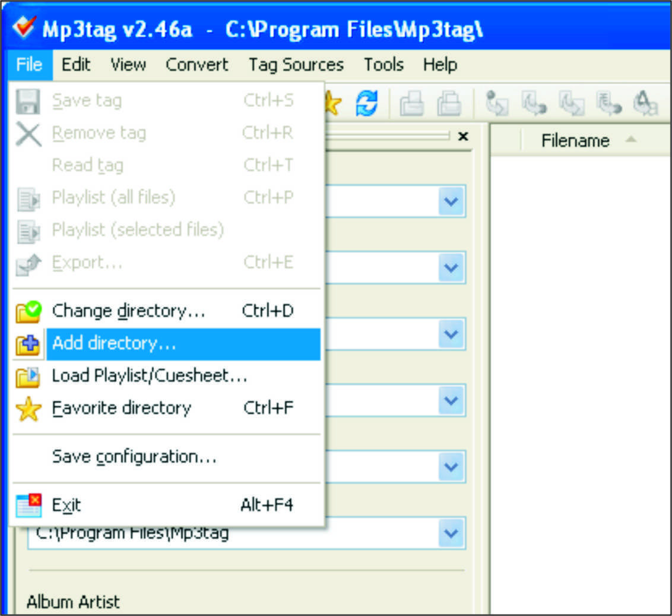Choose Remove tag in File menu

167,133
